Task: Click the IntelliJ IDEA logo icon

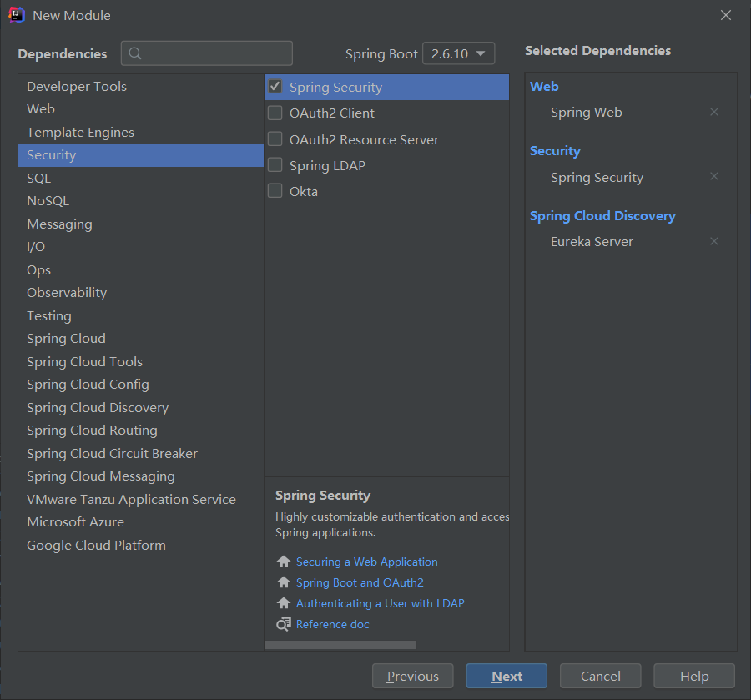Action: pyautogui.click(x=17, y=15)
